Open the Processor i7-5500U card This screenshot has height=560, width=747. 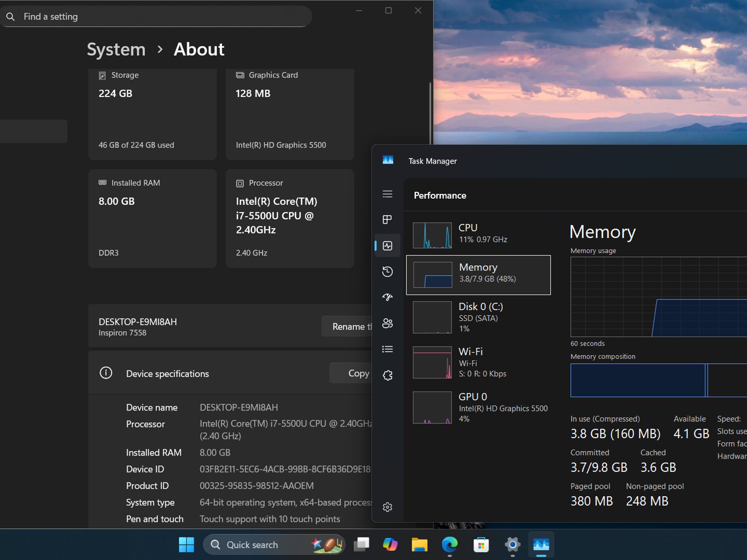[290, 218]
